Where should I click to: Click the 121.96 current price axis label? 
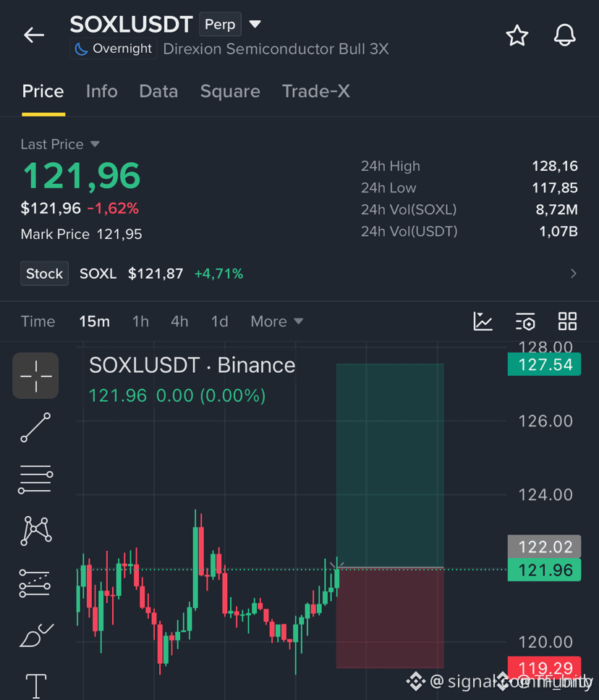(x=544, y=570)
